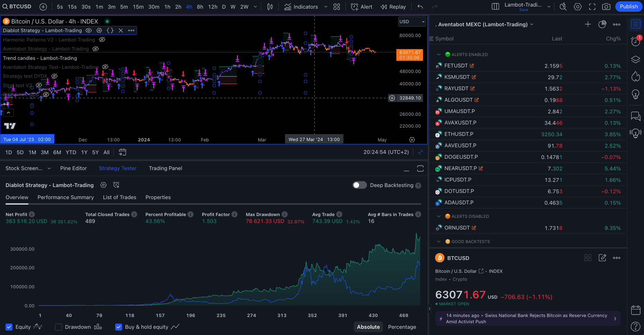Open fullscreen mode icon
644x335 pixels.
592,7
